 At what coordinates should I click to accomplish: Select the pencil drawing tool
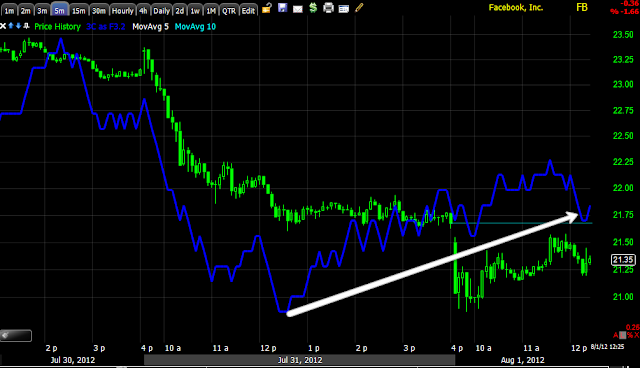tap(359, 7)
